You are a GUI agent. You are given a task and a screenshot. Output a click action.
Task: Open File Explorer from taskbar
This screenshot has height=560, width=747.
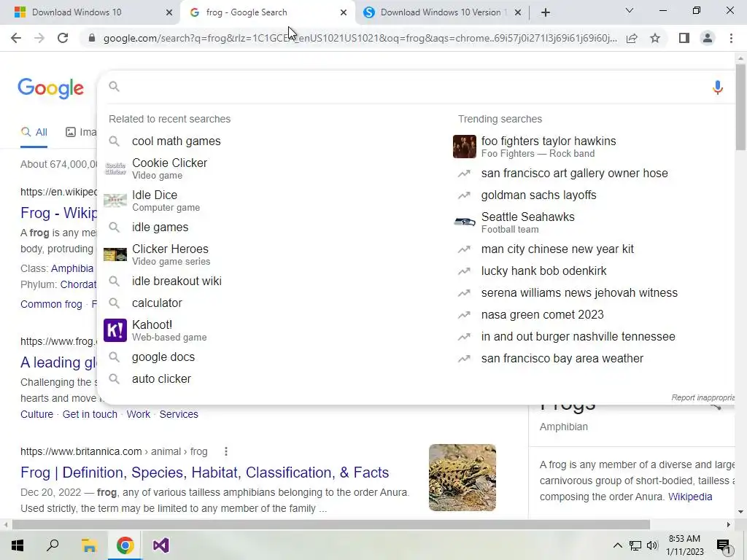[x=89, y=545]
